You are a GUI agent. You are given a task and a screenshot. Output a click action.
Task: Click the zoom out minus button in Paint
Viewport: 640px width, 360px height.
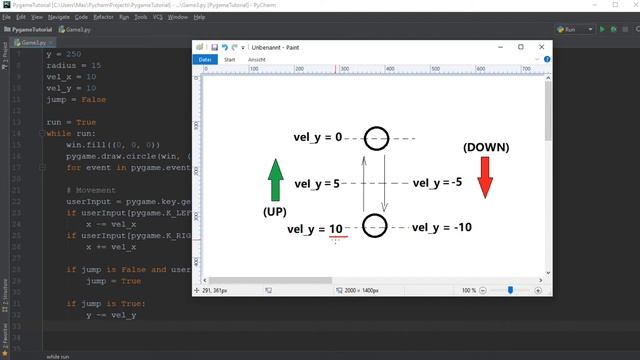483,291
